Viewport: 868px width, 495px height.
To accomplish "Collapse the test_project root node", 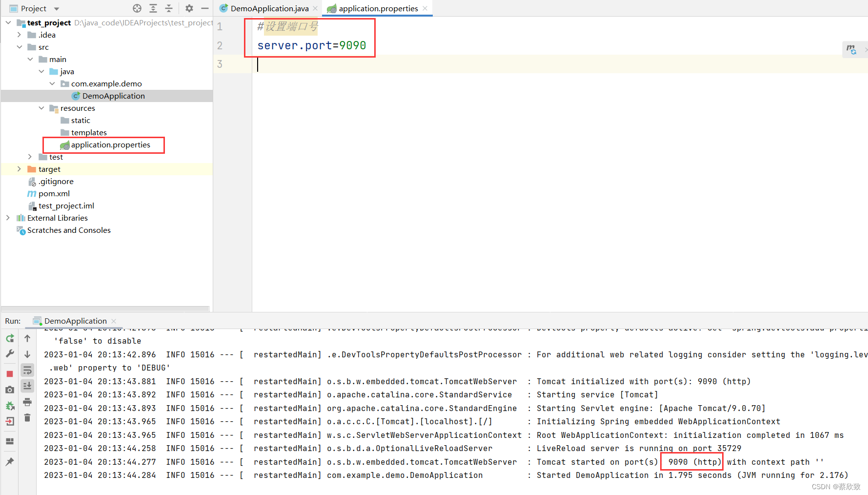I will 8,22.
